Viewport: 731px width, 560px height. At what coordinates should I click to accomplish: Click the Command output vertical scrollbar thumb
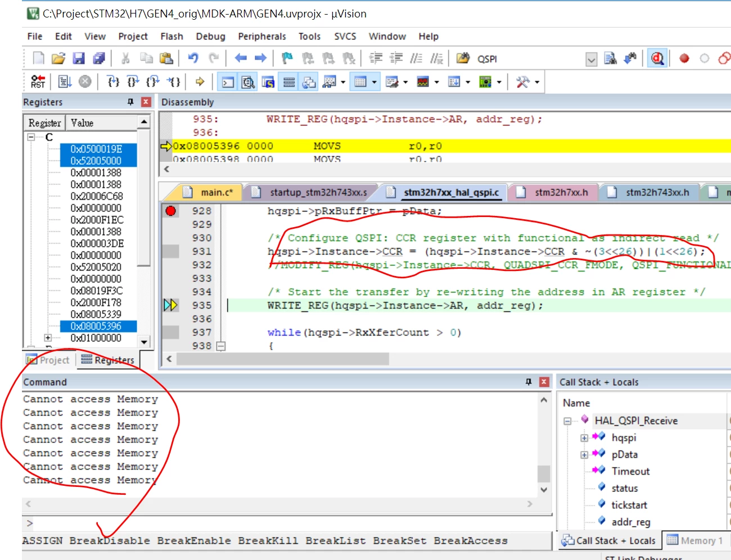(x=544, y=473)
